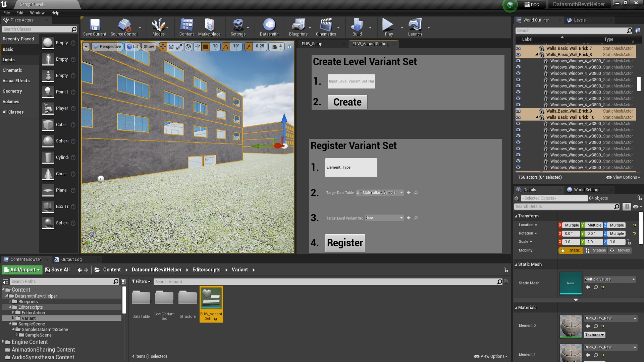Image resolution: width=644 pixels, height=362 pixels.
Task: Click the Create button
Action: point(347,102)
